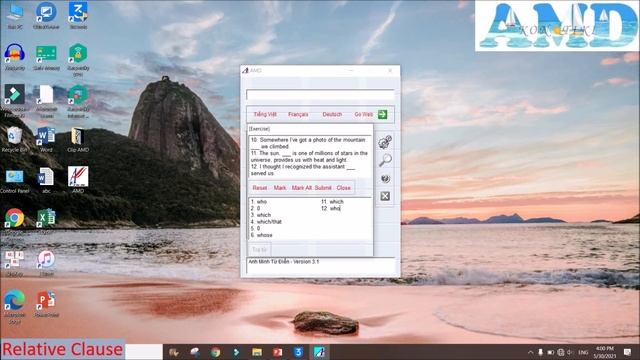Click the 'Anh Minh Từ Điển - Version 3.1' text
The width and height of the screenshot is (640, 360).
click(284, 262)
